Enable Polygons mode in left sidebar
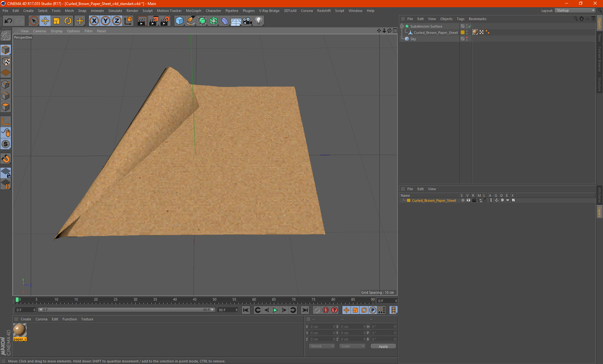 [6, 107]
